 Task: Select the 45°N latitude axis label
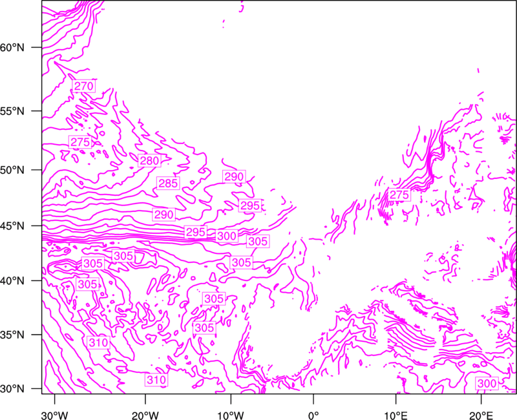(12, 226)
